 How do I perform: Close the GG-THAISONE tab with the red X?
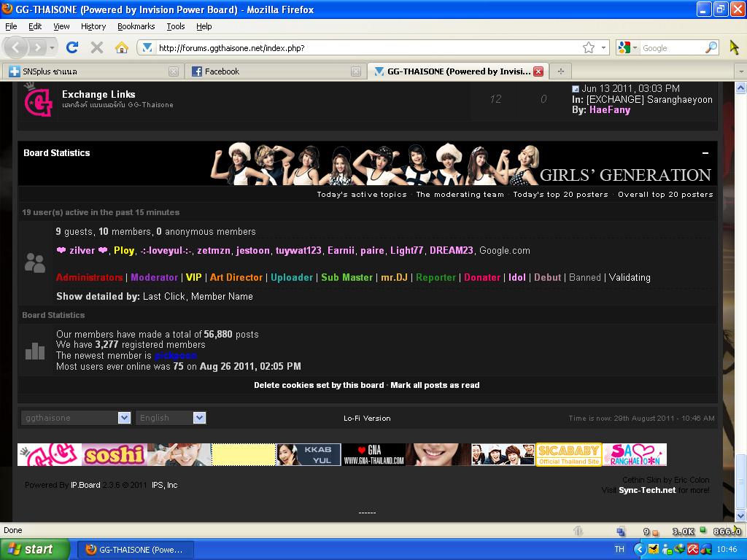coord(538,71)
